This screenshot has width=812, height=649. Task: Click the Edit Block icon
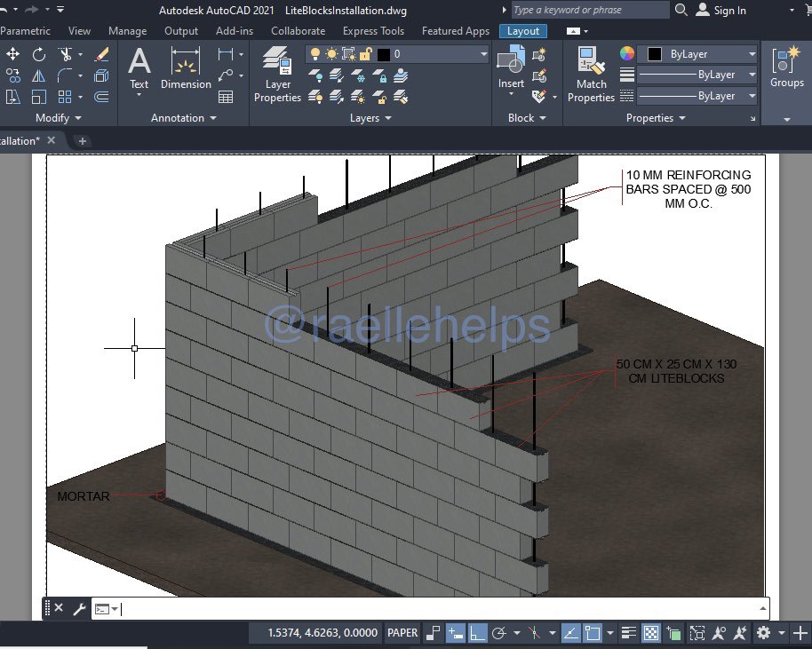(539, 75)
